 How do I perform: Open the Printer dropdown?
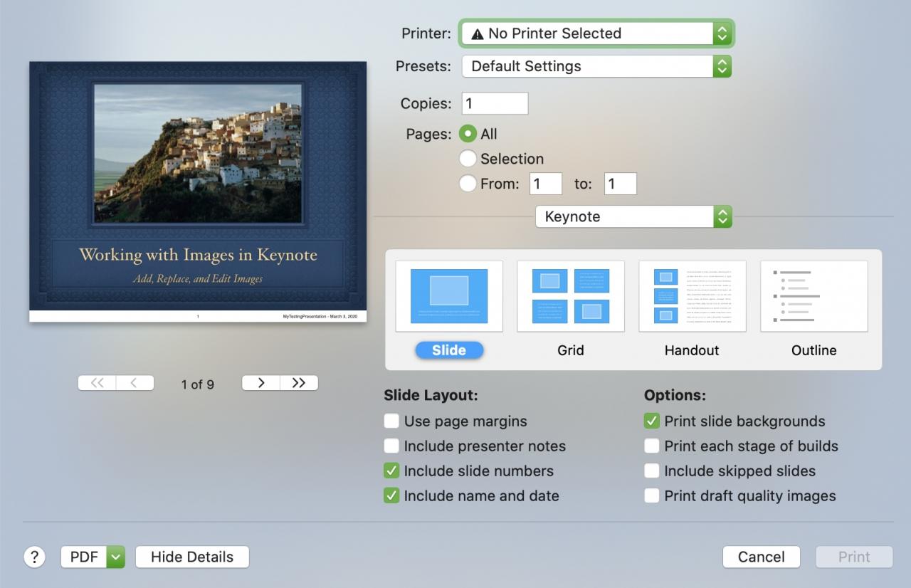[x=596, y=33]
